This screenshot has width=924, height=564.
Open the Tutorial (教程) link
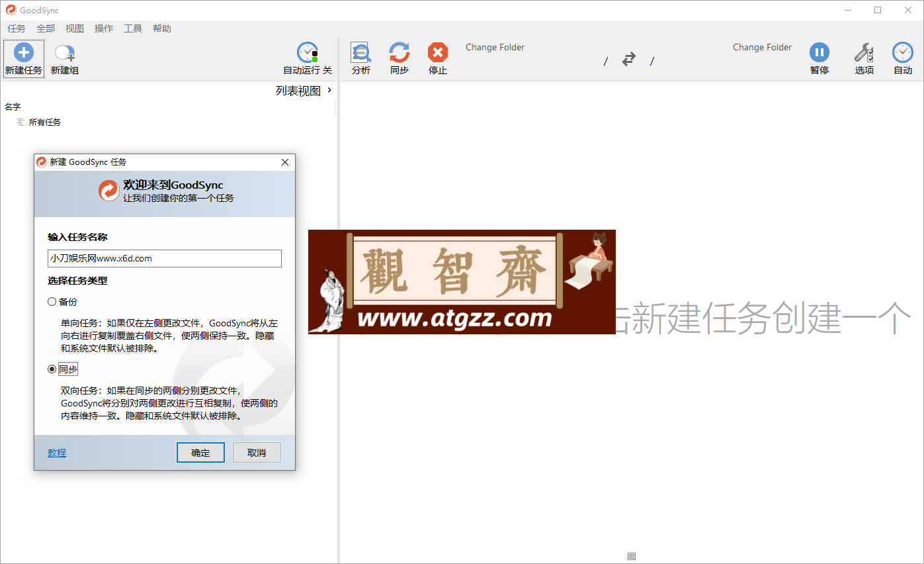coord(57,453)
